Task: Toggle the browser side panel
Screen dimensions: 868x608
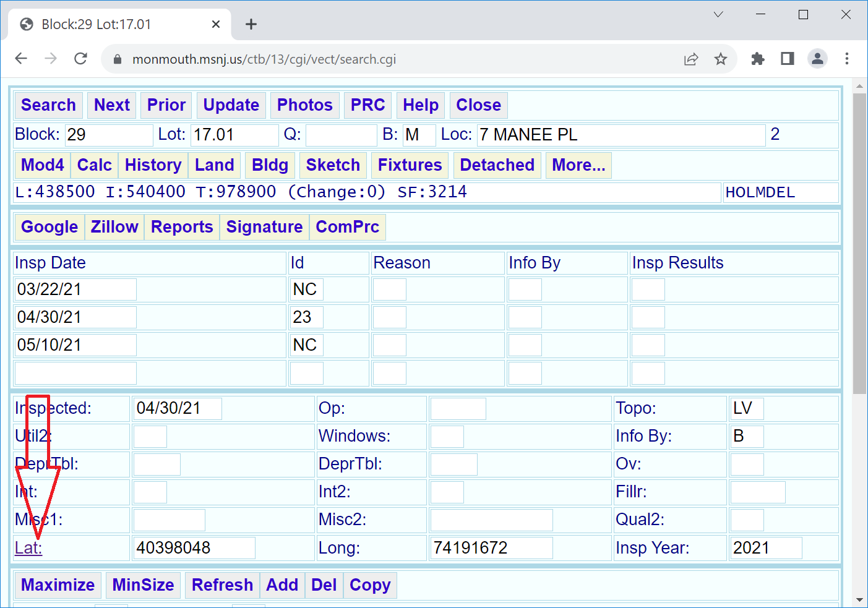Action: pos(788,59)
